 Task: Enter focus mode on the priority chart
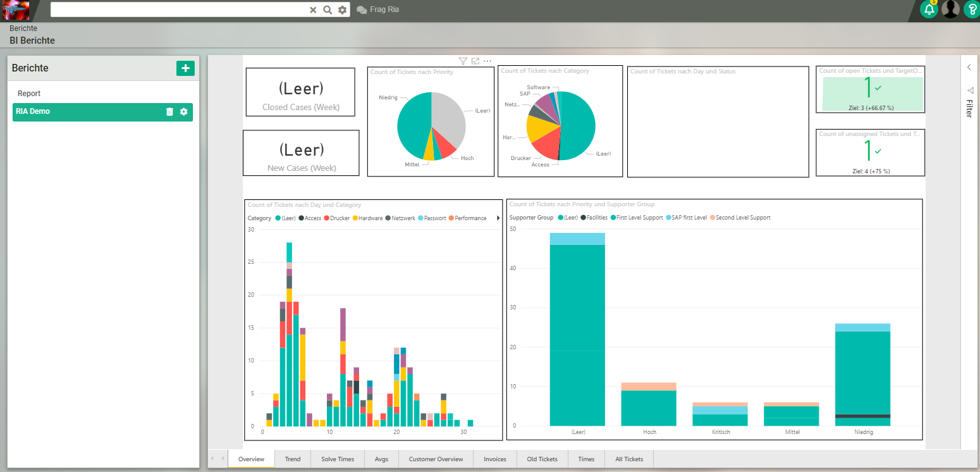point(475,61)
